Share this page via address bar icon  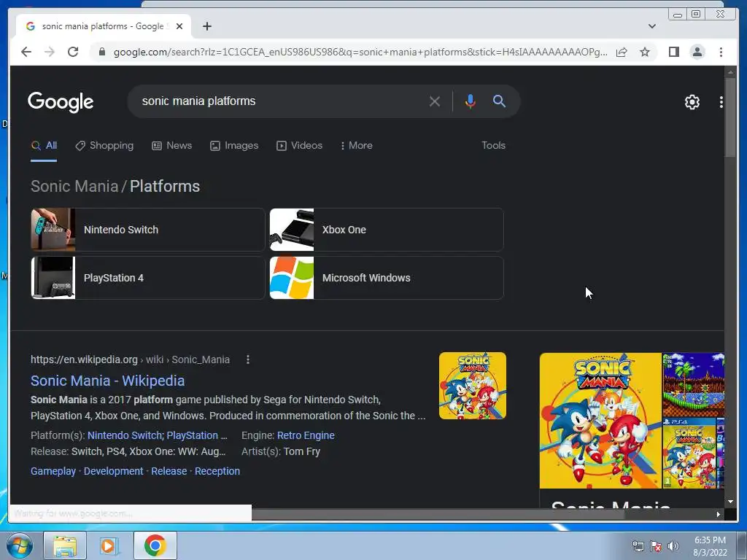622,52
